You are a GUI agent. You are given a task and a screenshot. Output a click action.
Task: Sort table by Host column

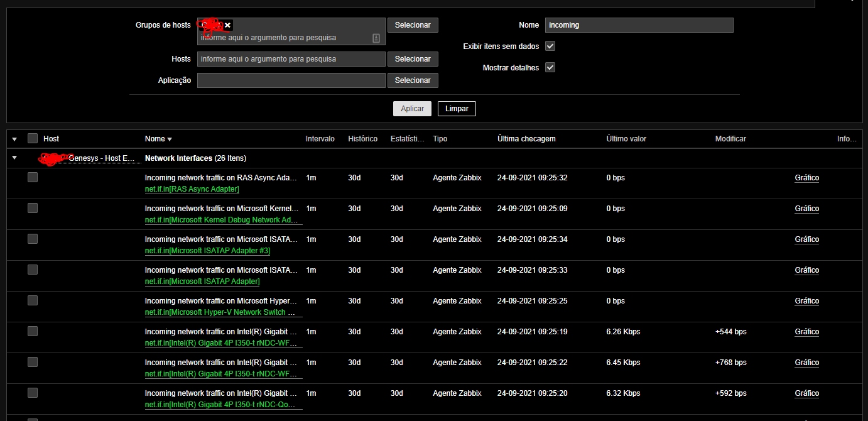(x=52, y=139)
